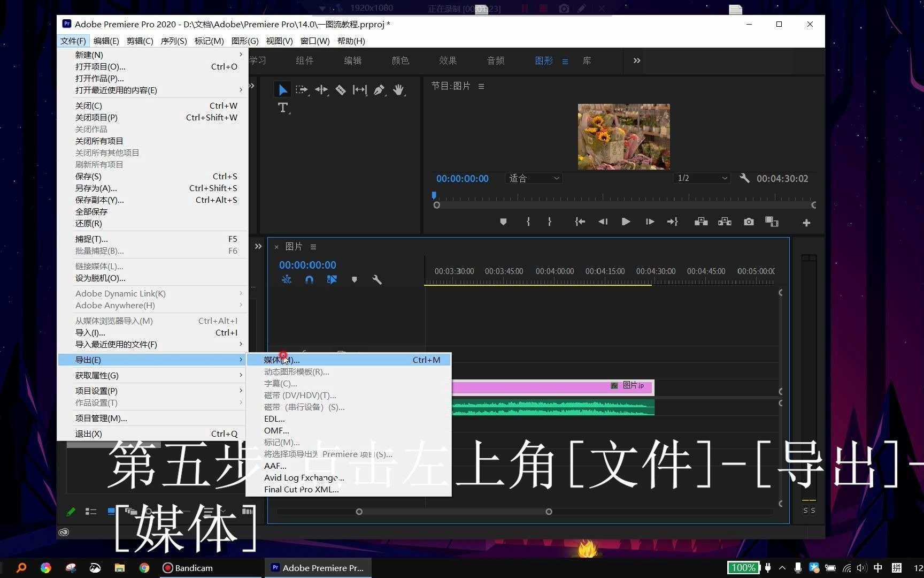Choose 导入(I)... in File menu

tap(152, 332)
